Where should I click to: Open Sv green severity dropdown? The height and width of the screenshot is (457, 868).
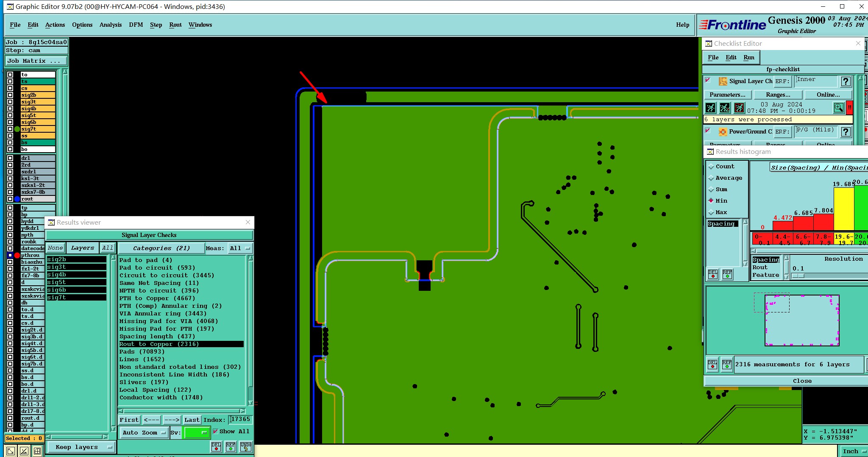197,433
